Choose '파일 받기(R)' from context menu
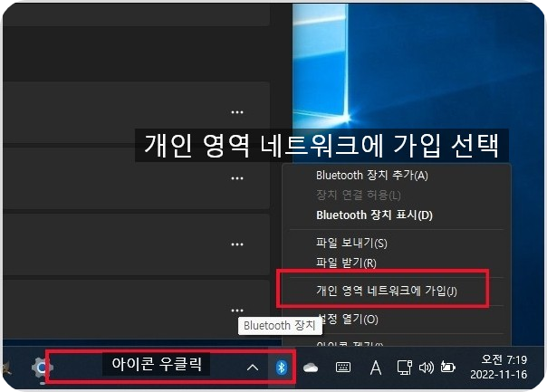Screen dimensions: 547x392 (x=346, y=263)
